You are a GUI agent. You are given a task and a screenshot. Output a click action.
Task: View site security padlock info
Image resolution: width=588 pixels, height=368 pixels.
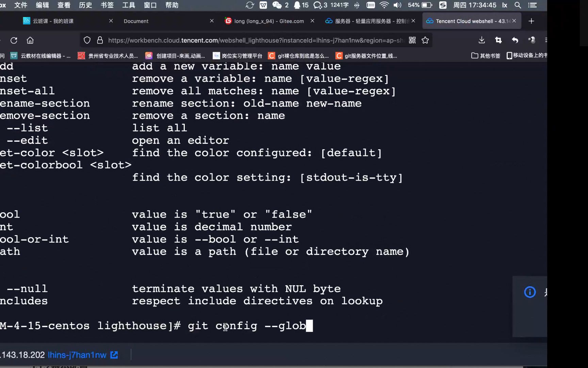(100, 40)
